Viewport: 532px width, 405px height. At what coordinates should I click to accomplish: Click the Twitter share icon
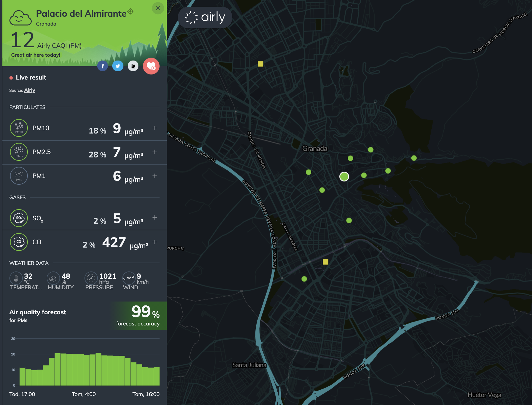point(118,66)
